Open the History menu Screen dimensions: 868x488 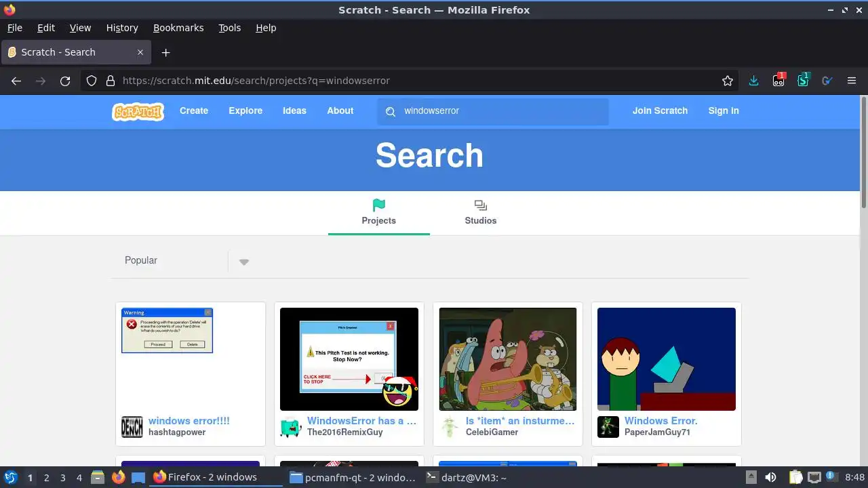click(x=122, y=28)
